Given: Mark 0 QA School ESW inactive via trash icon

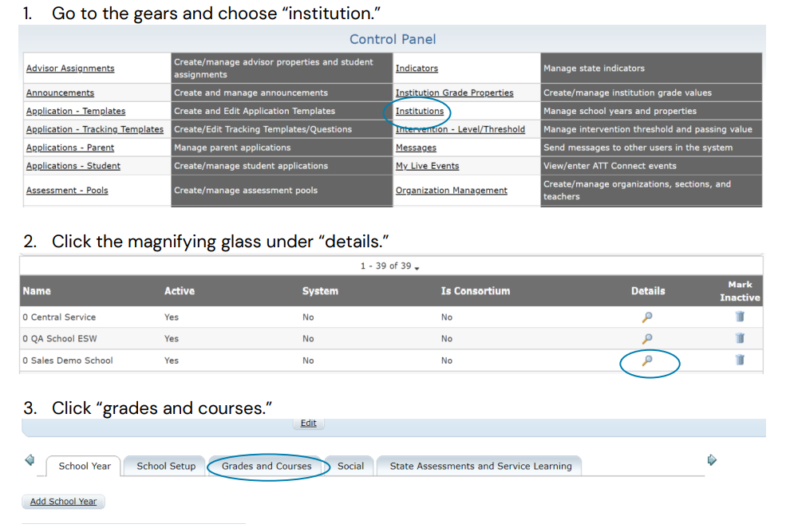Looking at the screenshot, I should pyautogui.click(x=740, y=337).
